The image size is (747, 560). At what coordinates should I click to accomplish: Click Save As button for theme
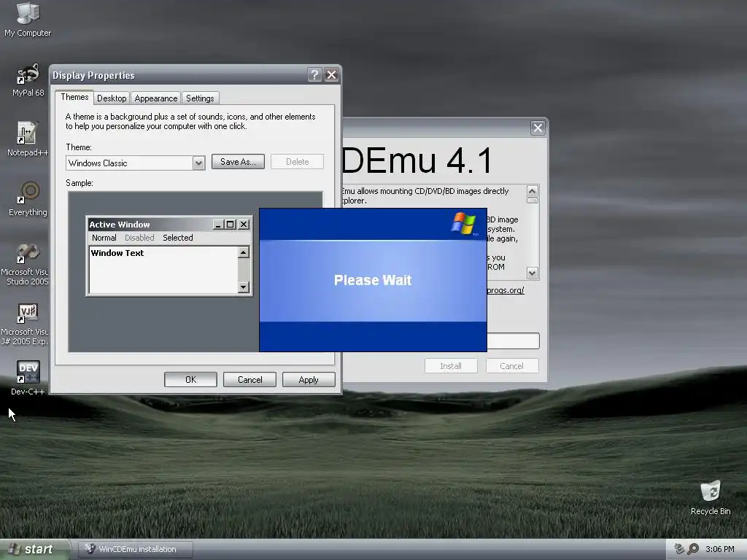(x=238, y=162)
